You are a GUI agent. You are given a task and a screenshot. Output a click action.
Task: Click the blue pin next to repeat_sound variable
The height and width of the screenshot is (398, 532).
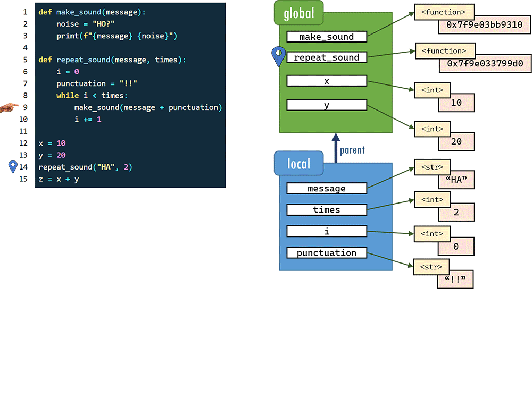point(278,56)
